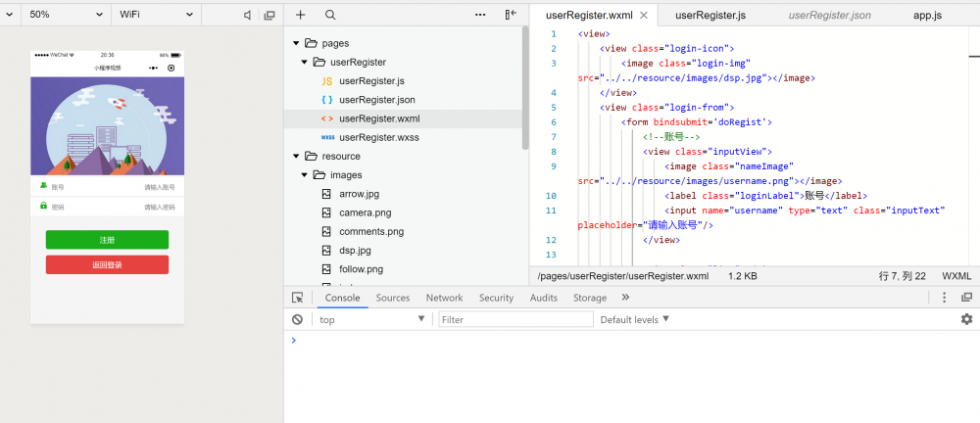This screenshot has width=980, height=423.
Task: Click the green 注册 register button
Action: 107,240
